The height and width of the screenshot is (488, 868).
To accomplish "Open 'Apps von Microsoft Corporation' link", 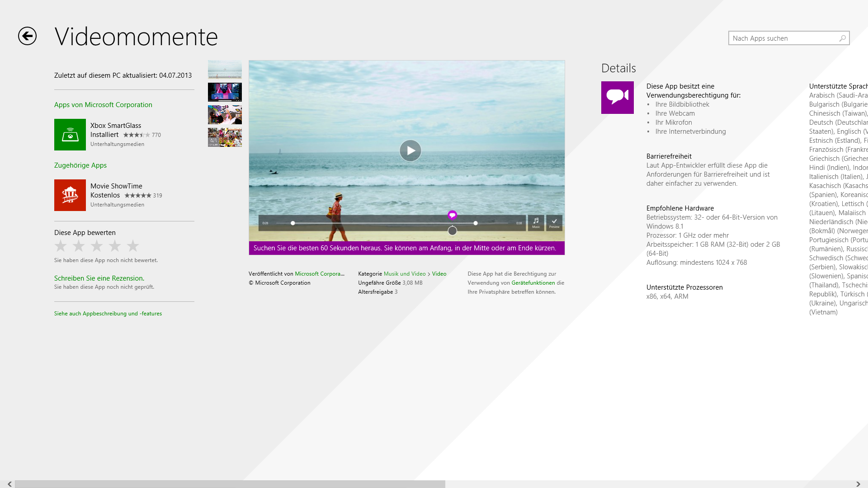I will (x=103, y=105).
